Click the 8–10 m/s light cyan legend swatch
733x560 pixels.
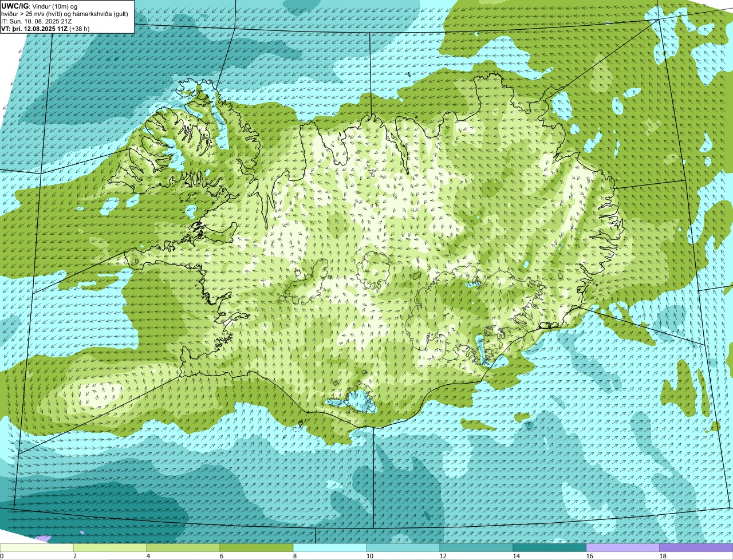pyautogui.click(x=330, y=548)
